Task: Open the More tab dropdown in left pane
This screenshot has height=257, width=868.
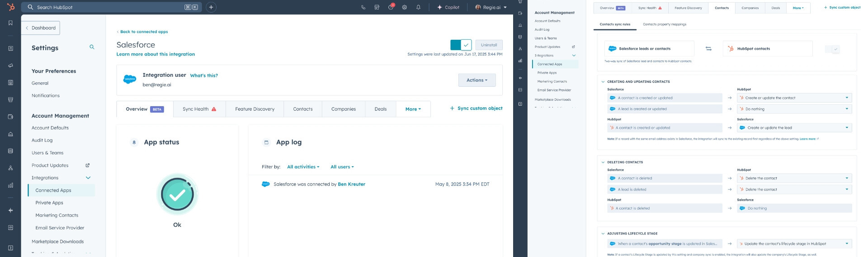Action: pos(413,109)
